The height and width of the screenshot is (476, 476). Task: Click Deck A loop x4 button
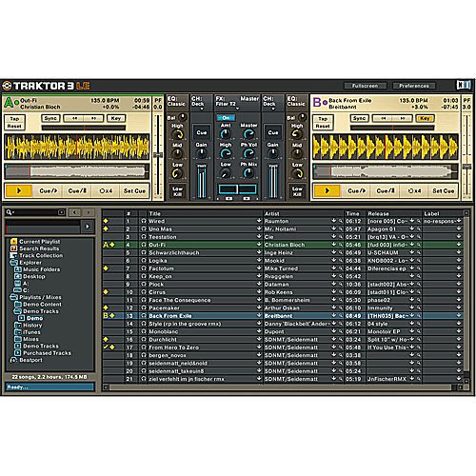point(106,190)
